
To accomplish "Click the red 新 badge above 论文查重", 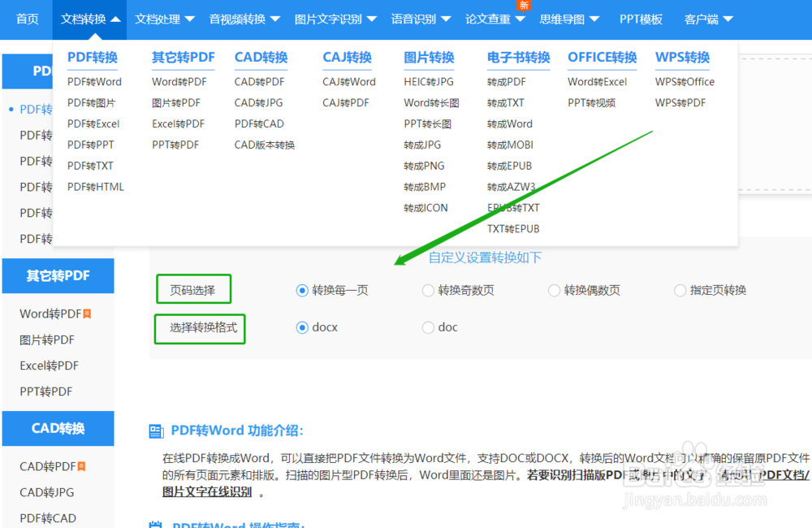I will 525,6.
